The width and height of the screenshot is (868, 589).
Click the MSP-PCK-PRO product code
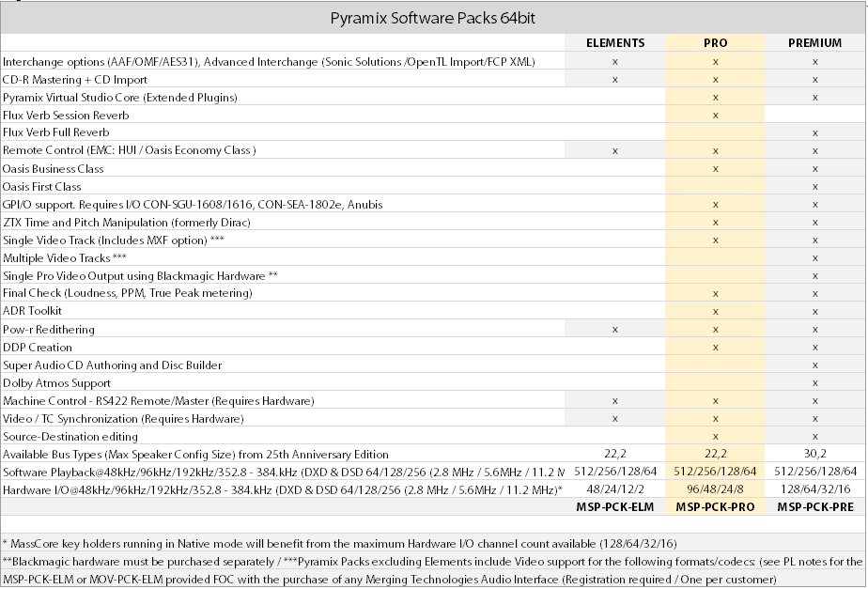point(715,507)
